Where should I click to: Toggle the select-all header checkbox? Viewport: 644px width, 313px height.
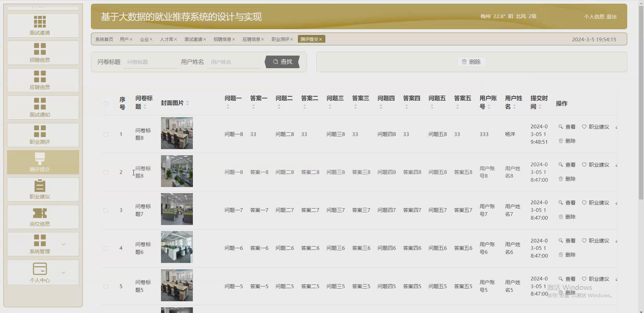[x=106, y=103]
